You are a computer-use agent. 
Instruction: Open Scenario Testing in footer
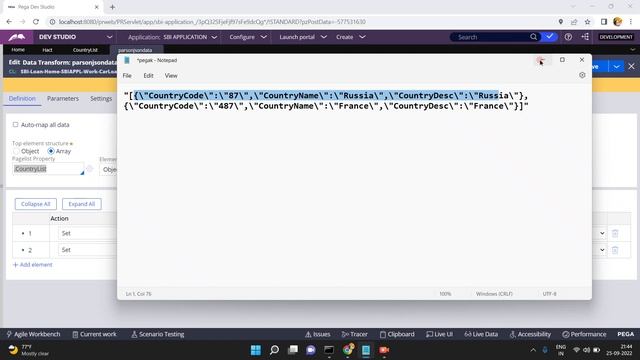pyautogui.click(x=158, y=334)
